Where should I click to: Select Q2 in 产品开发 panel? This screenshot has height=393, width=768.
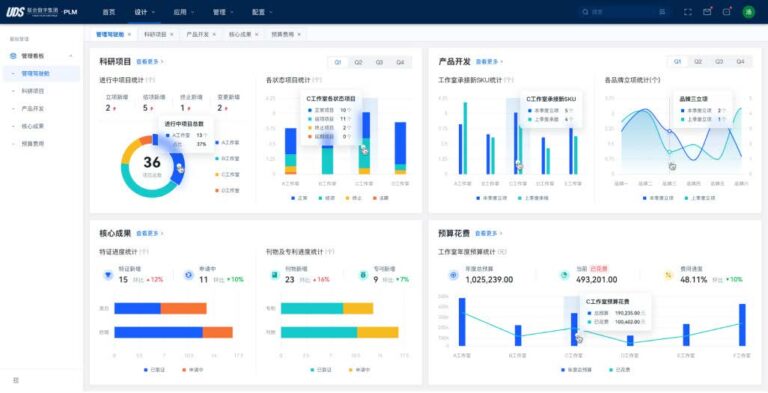(698, 62)
